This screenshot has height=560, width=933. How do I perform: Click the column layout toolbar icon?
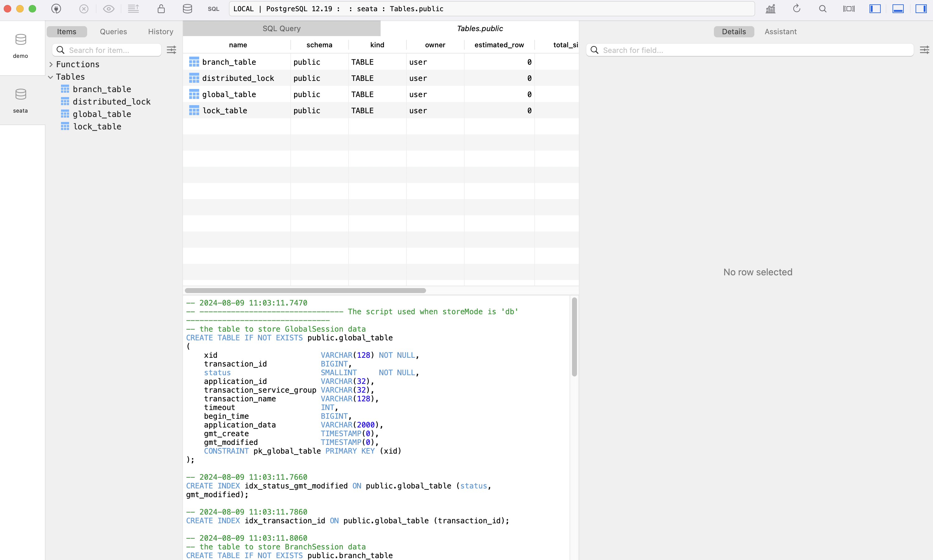coord(849,9)
